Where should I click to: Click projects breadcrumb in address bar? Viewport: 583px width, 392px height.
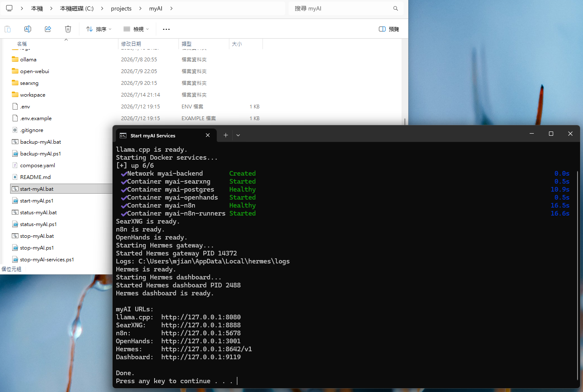tap(121, 8)
